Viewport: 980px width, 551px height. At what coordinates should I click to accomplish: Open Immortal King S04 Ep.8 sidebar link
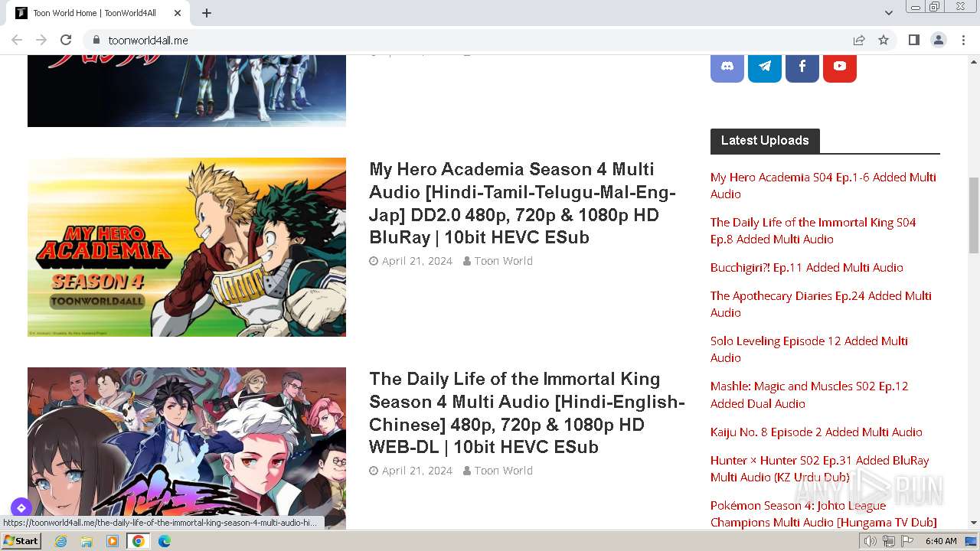tap(813, 230)
